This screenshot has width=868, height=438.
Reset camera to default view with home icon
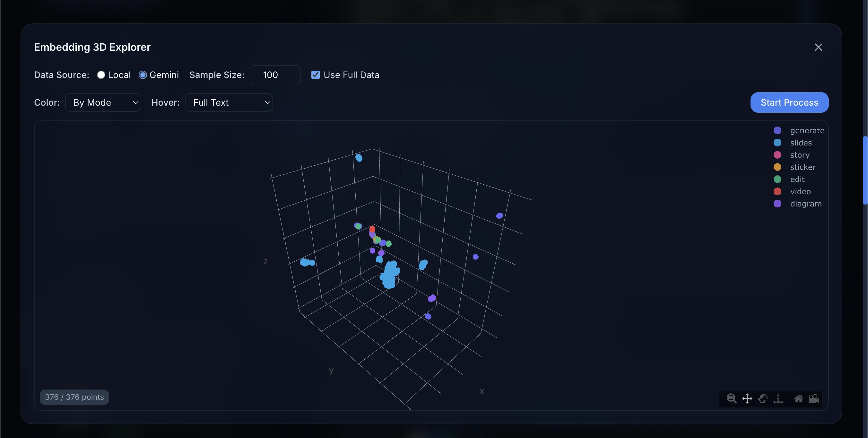[799, 399]
